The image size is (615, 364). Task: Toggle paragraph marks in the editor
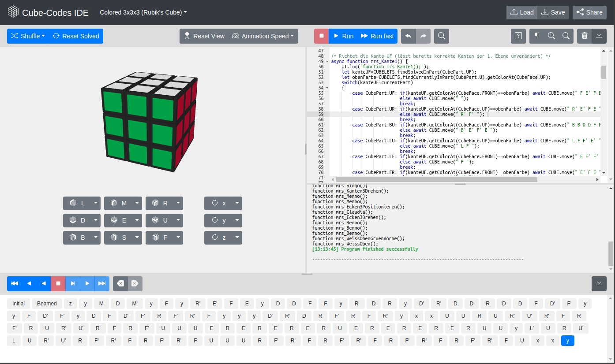point(536,36)
